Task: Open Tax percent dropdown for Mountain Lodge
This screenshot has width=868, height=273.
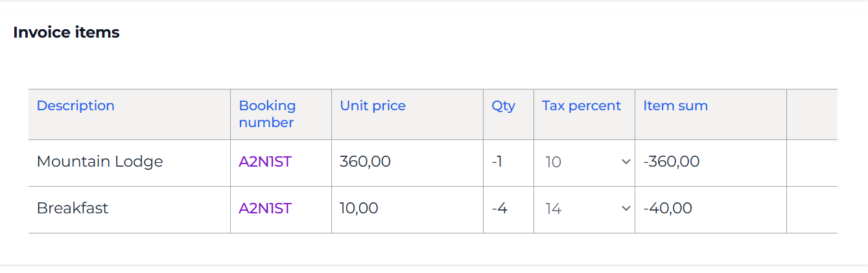Action: (x=583, y=162)
